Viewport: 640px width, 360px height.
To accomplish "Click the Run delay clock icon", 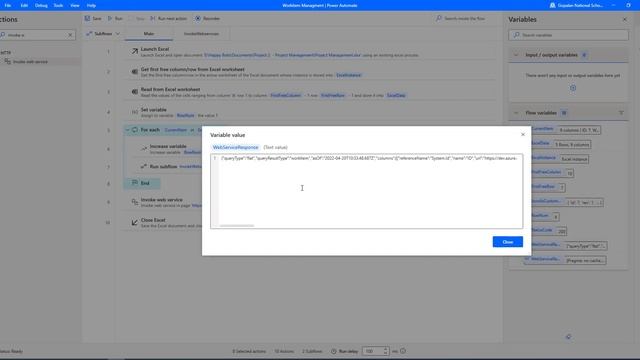I will [x=333, y=351].
